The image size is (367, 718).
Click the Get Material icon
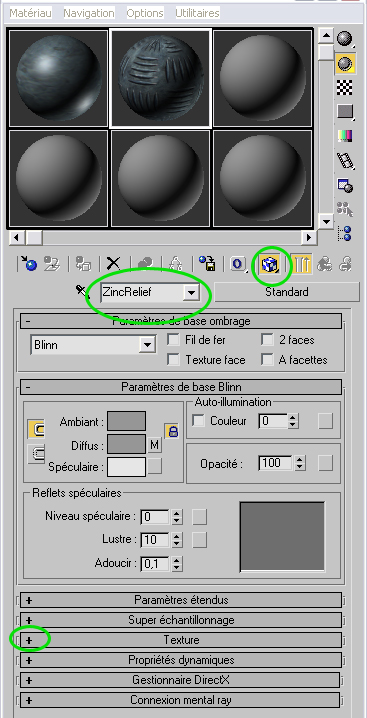29,264
